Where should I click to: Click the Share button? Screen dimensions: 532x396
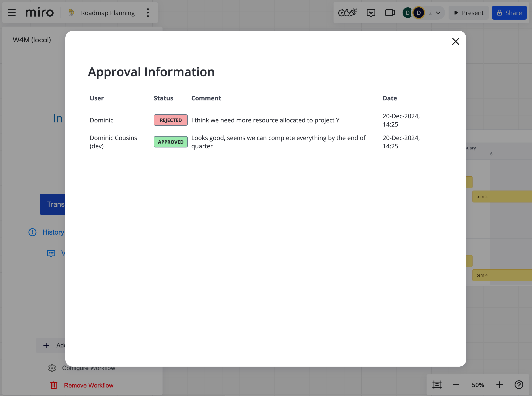[x=509, y=13]
